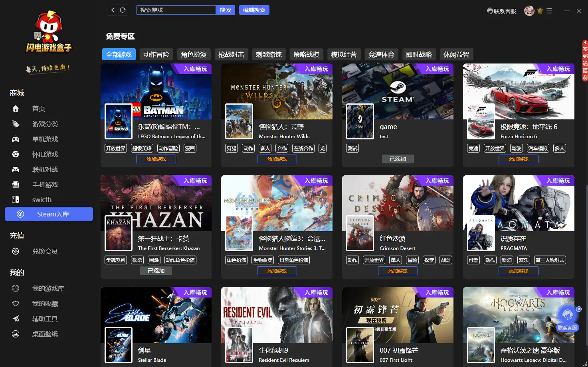Click the 007 First Light title
Viewport: 588px width, 367px height.
pyautogui.click(x=396, y=360)
